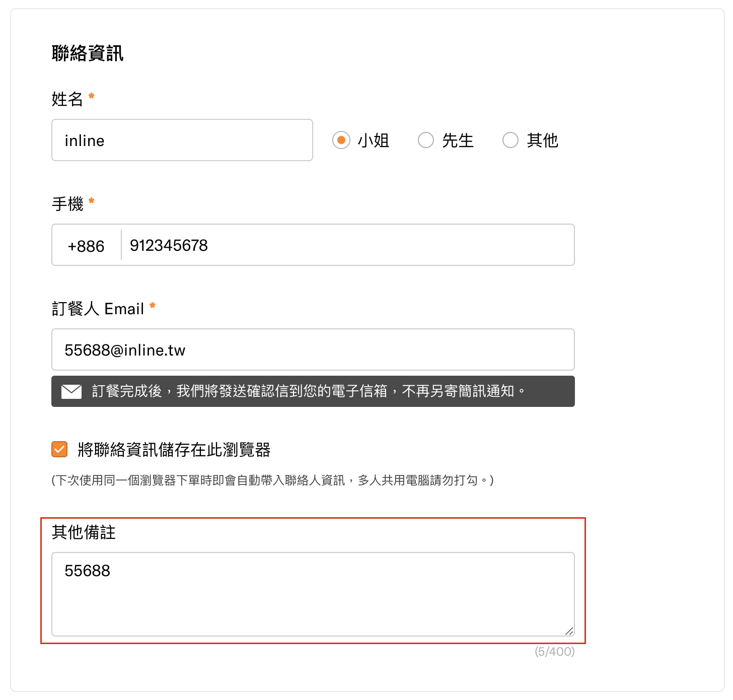The width and height of the screenshot is (733, 700).
Task: Select the 先生 radio button
Action: pyautogui.click(x=426, y=140)
